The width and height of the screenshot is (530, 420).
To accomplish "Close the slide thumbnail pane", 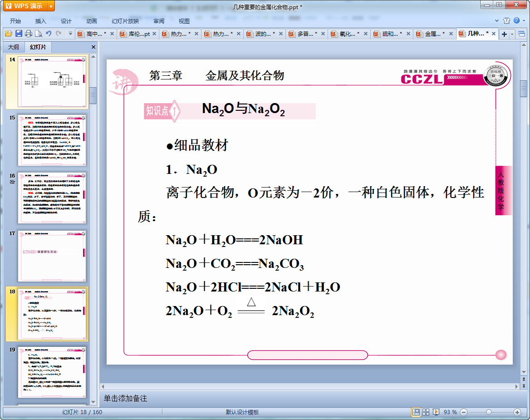I will (93, 47).
